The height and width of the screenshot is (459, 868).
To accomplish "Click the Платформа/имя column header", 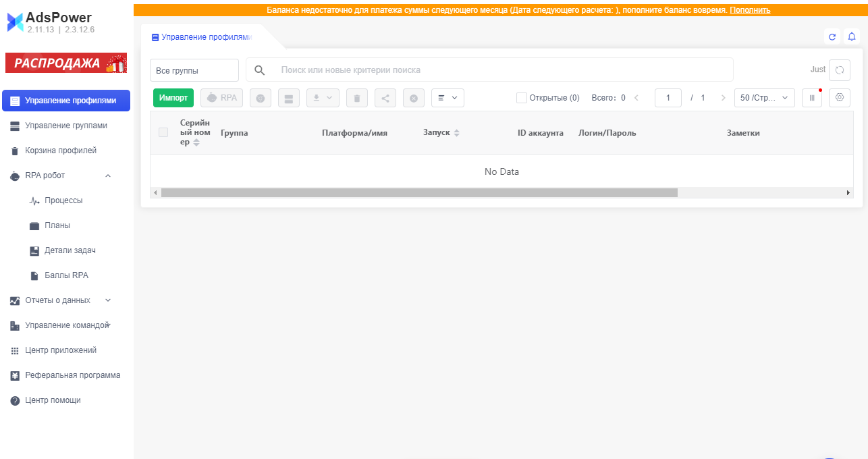I will [x=354, y=133].
